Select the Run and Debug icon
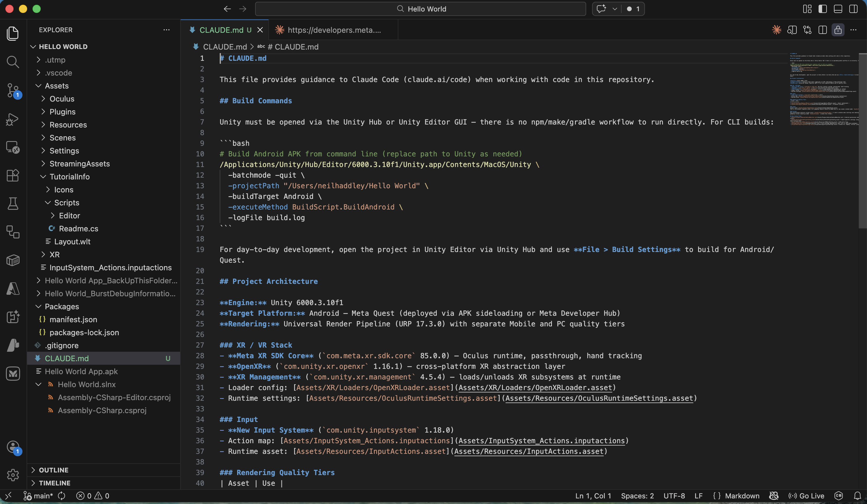This screenshot has height=504, width=867. point(13,119)
